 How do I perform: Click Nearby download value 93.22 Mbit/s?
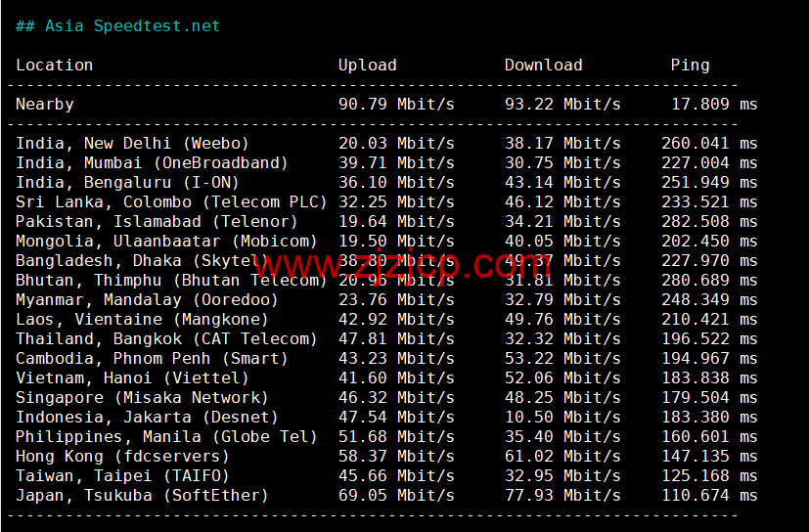[x=562, y=105]
